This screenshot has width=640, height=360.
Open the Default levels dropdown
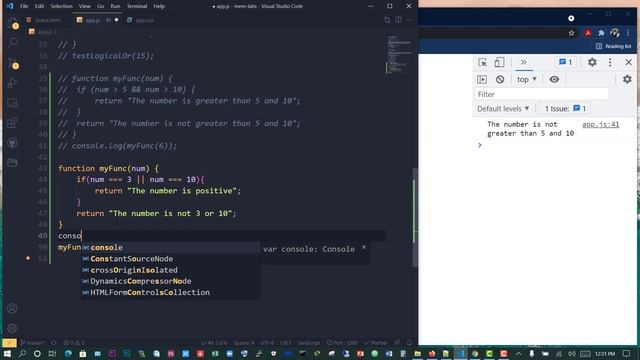click(x=503, y=109)
